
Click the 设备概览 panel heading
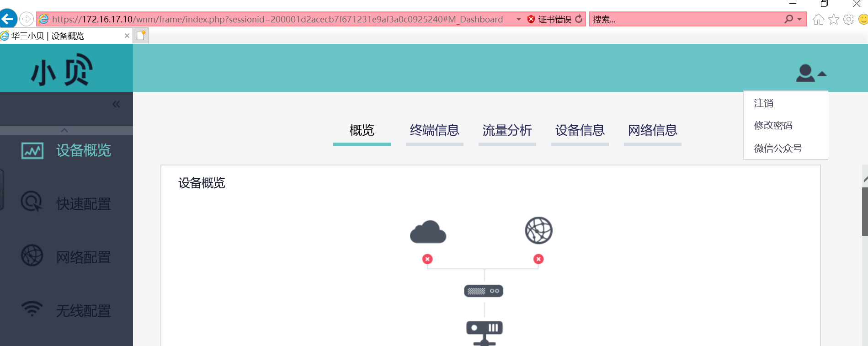coord(202,183)
